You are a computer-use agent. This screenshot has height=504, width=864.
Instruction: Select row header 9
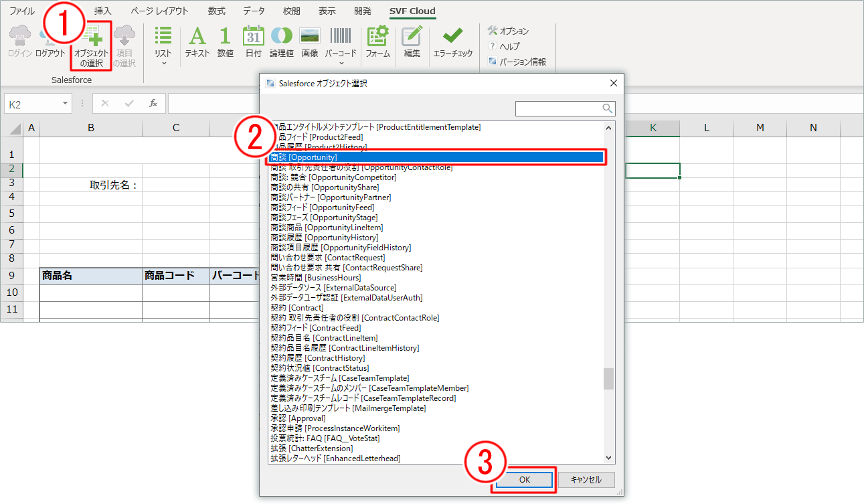click(11, 276)
